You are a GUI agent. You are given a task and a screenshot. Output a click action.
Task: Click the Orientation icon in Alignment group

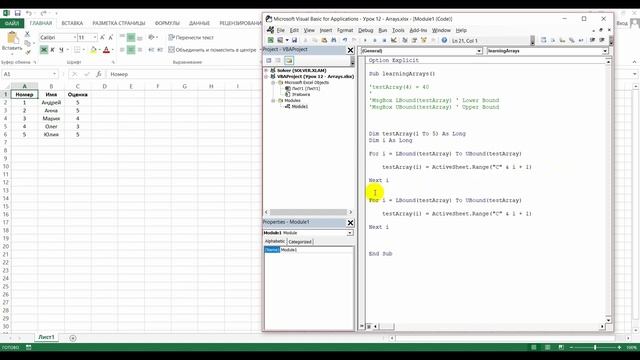pos(151,37)
